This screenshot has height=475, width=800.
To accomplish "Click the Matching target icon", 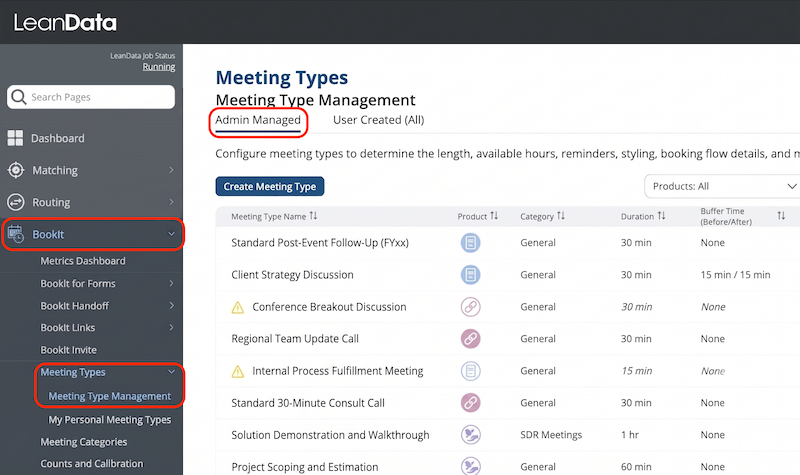I will click(x=16, y=170).
